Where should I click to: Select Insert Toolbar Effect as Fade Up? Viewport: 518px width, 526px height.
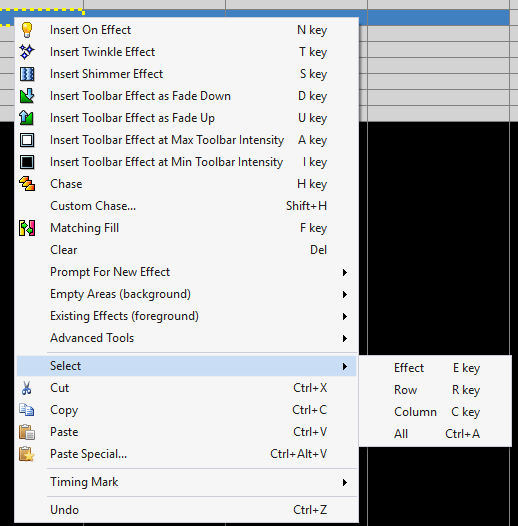point(186,118)
